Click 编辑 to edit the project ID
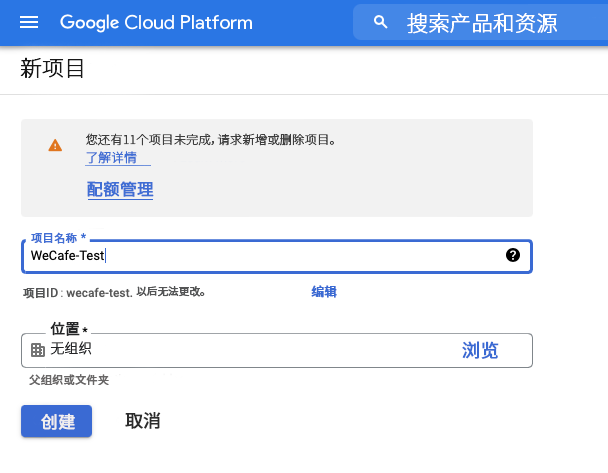Image resolution: width=608 pixels, height=473 pixels. click(324, 292)
